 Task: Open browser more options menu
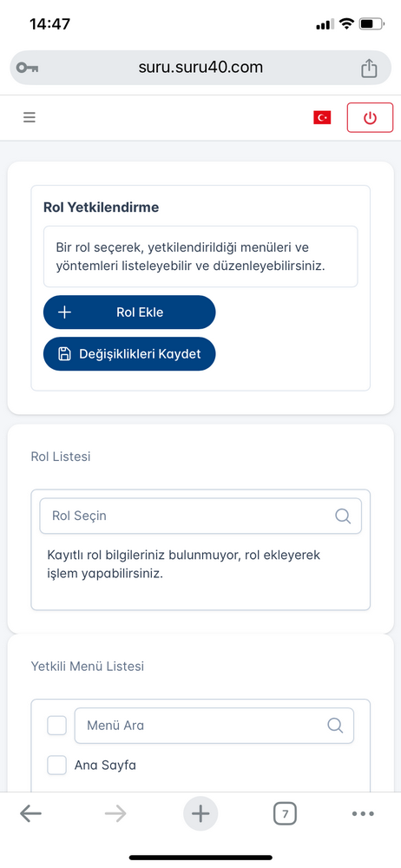pos(363,814)
